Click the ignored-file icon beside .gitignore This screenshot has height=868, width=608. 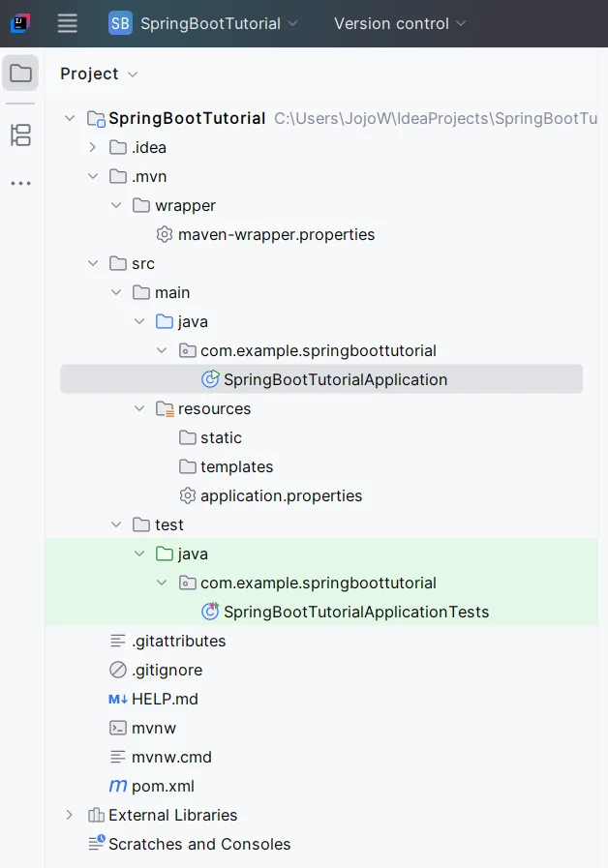(118, 670)
